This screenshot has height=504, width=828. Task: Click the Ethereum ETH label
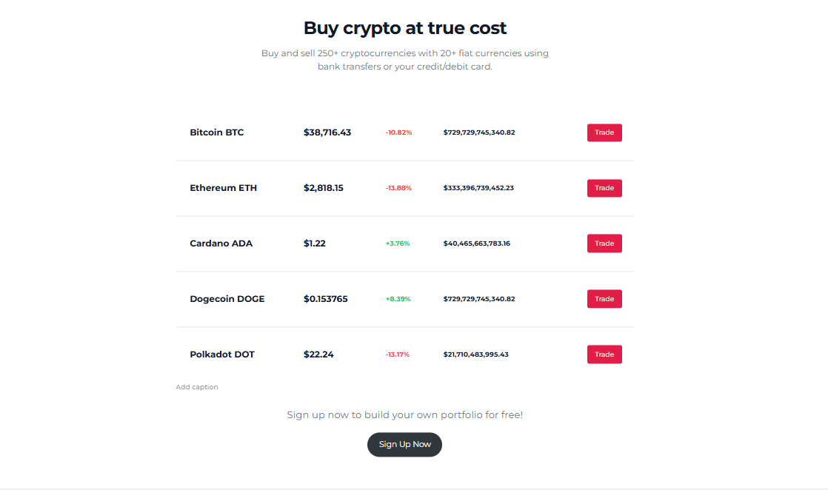pyautogui.click(x=223, y=188)
